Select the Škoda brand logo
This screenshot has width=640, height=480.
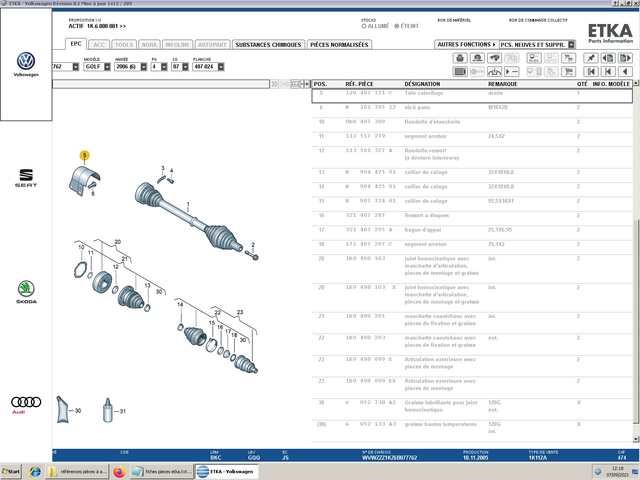(x=26, y=292)
